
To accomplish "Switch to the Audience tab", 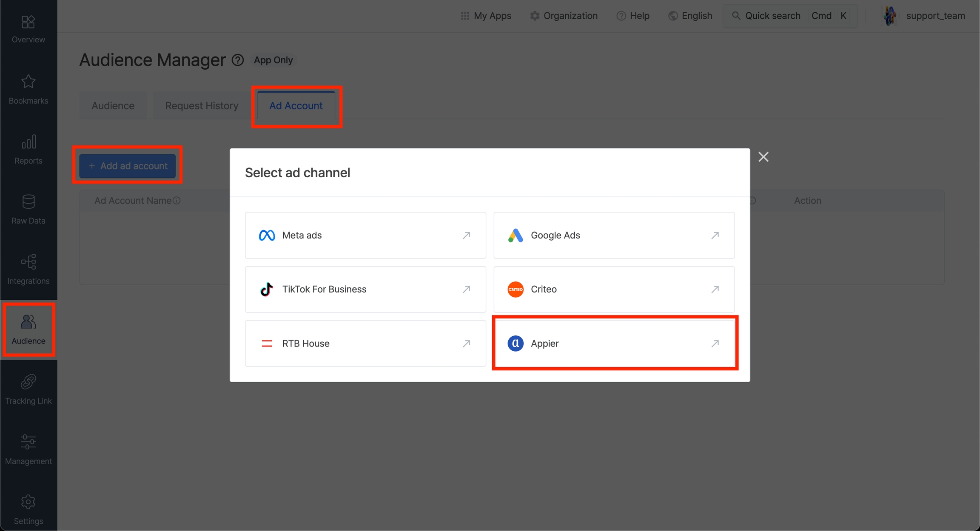I will (113, 105).
